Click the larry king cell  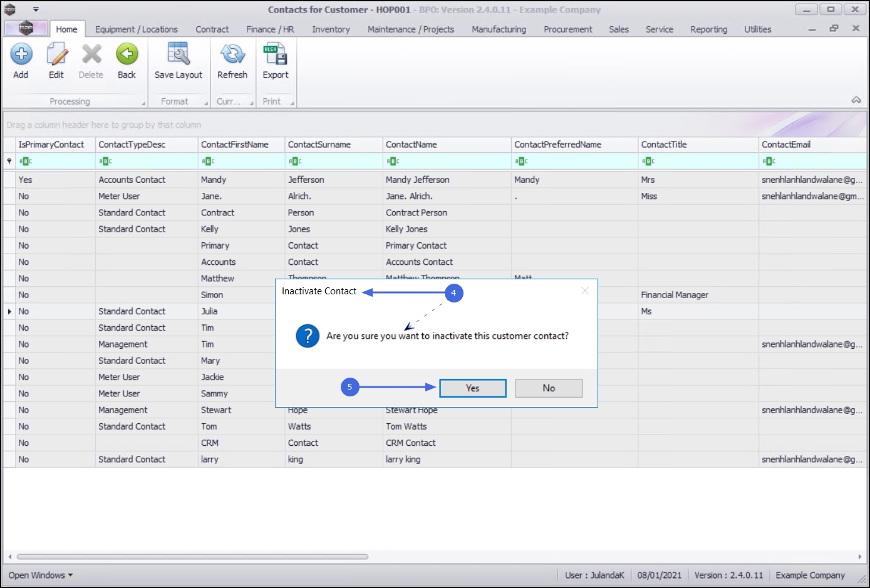(447, 459)
